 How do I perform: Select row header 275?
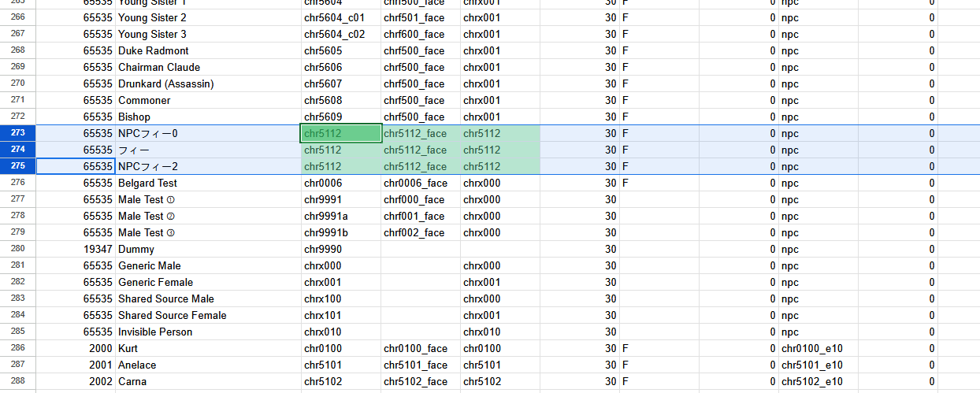coord(18,166)
